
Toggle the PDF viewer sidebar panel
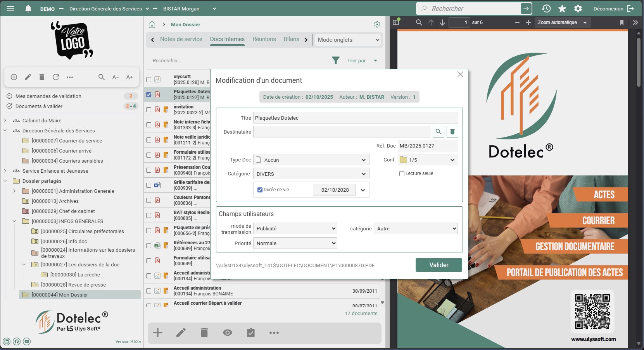click(396, 22)
